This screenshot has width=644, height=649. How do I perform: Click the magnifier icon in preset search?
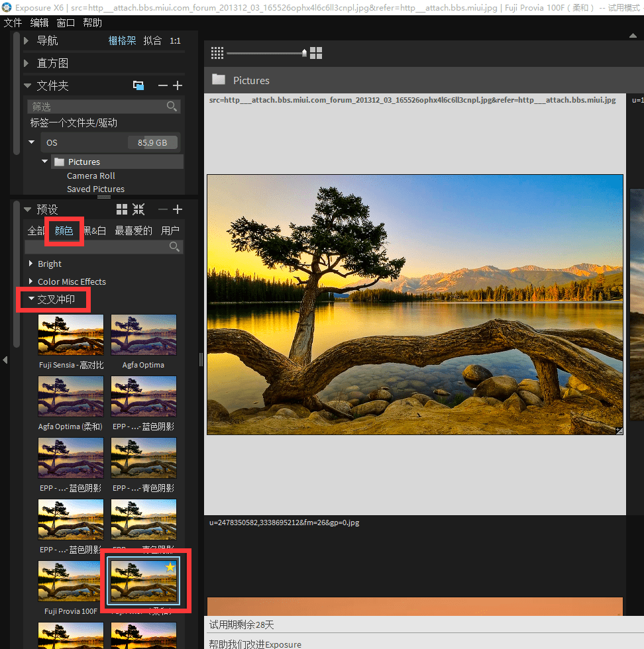tap(174, 246)
